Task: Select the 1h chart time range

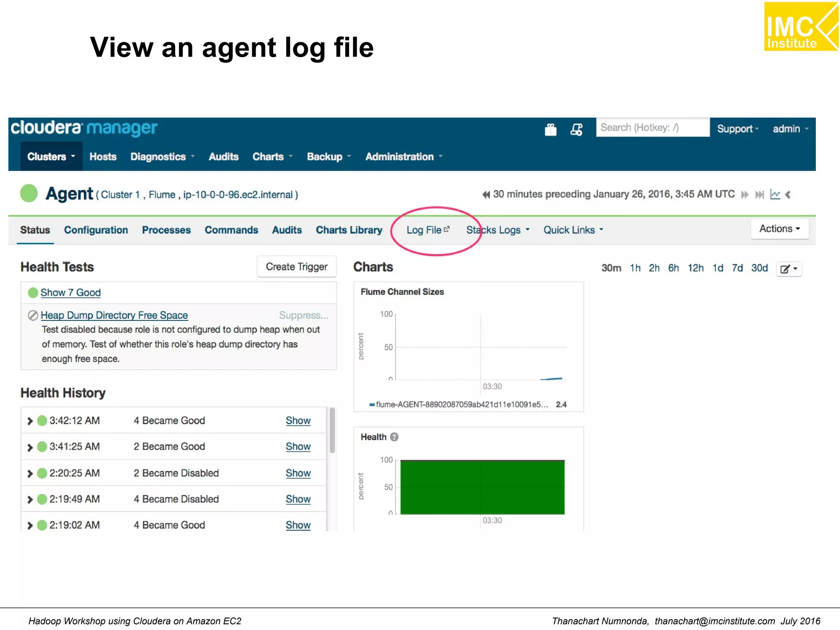Action: click(x=635, y=268)
